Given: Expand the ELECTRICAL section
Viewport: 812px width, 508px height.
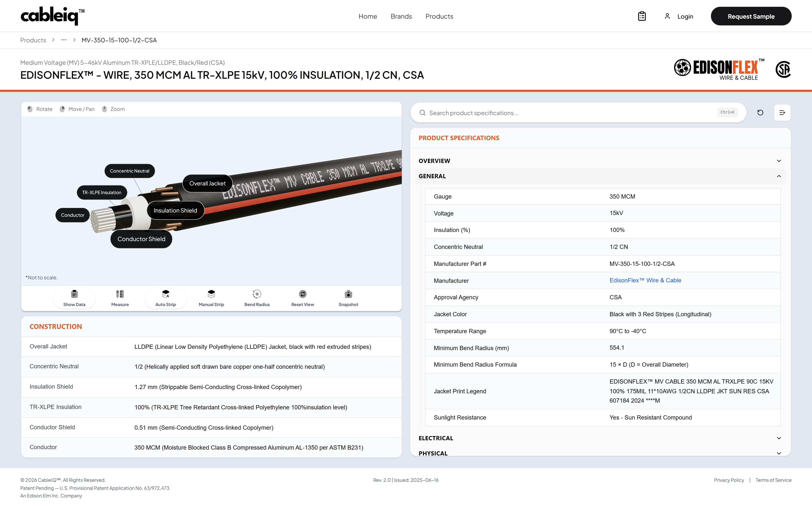Looking at the screenshot, I should 600,438.
